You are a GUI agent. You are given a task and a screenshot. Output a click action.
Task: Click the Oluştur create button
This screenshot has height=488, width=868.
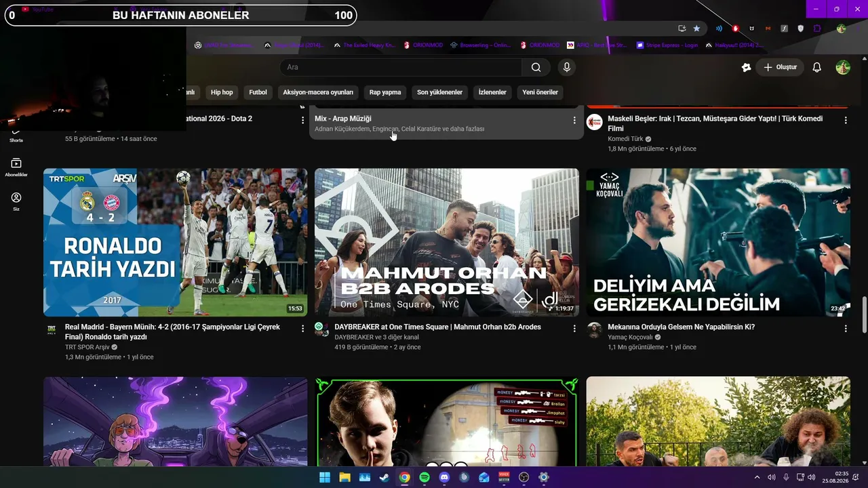pyautogui.click(x=781, y=67)
